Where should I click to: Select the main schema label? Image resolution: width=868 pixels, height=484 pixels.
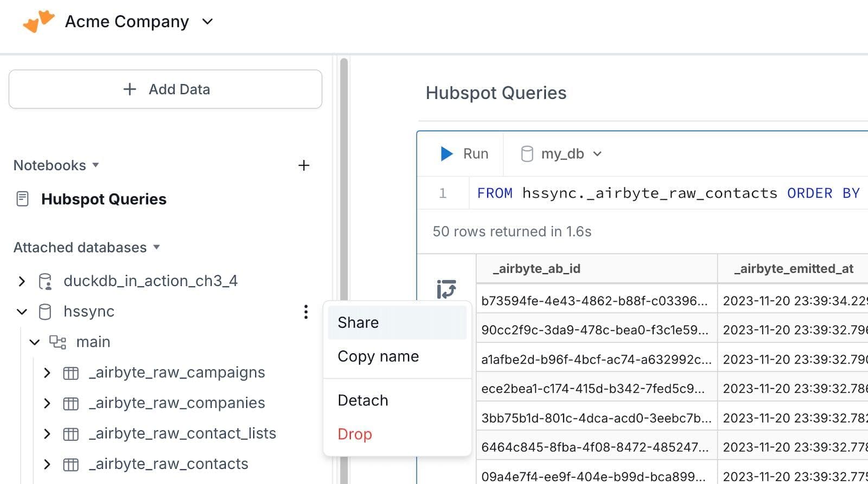(x=93, y=342)
